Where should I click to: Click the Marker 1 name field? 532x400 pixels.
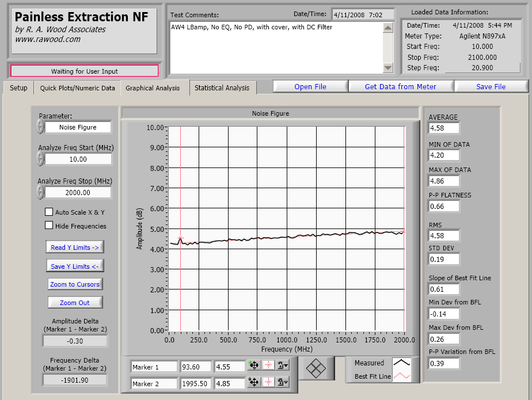pos(154,367)
